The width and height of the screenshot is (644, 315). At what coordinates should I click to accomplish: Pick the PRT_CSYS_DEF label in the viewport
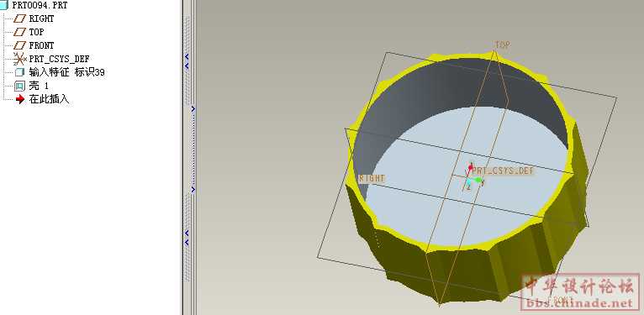click(503, 171)
